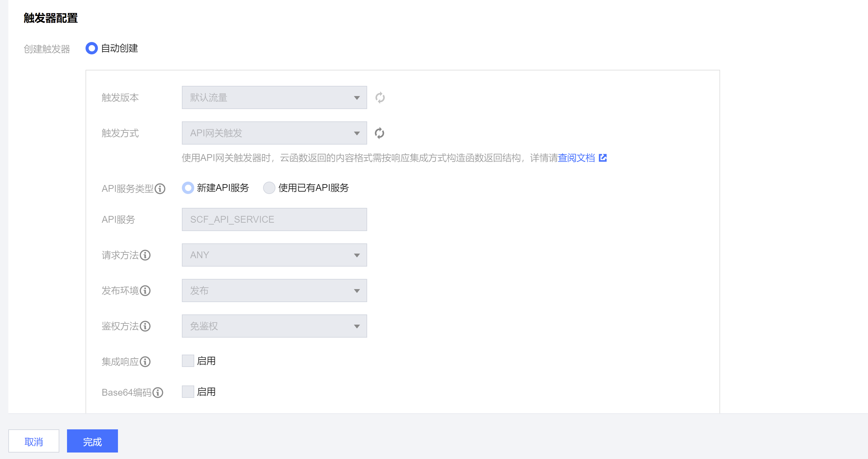The image size is (868, 459).
Task: Click the 完成 finish button
Action: 92,441
